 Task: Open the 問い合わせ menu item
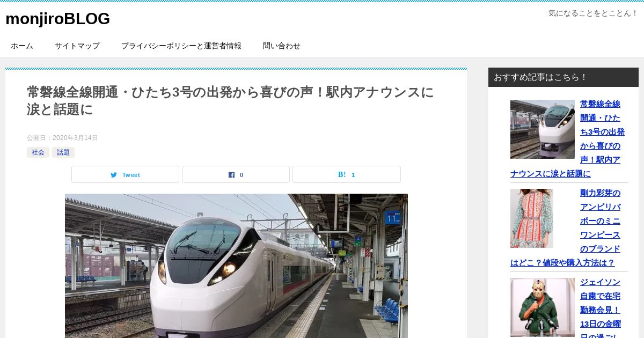(x=282, y=46)
